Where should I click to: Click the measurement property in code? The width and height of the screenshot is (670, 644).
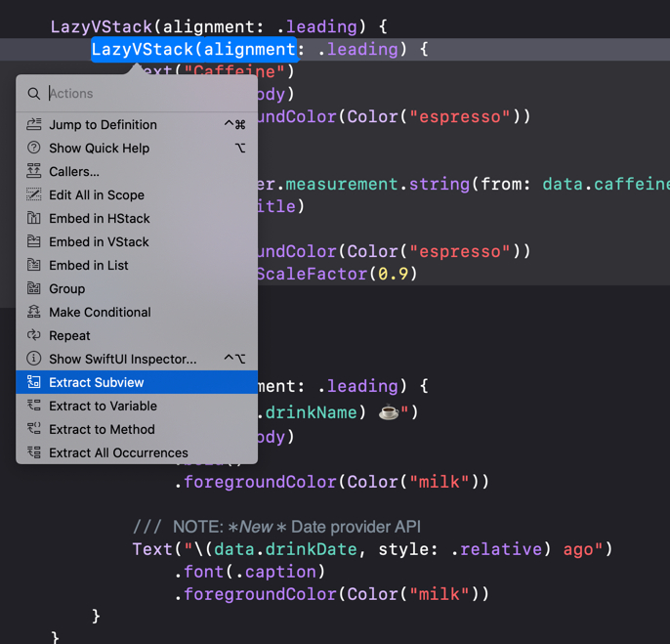[x=342, y=184]
